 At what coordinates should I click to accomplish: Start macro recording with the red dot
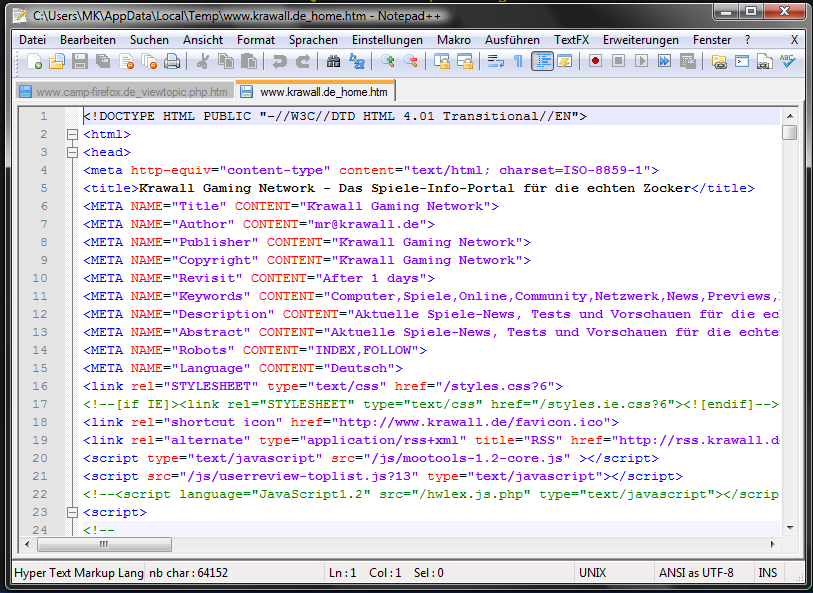pos(595,62)
